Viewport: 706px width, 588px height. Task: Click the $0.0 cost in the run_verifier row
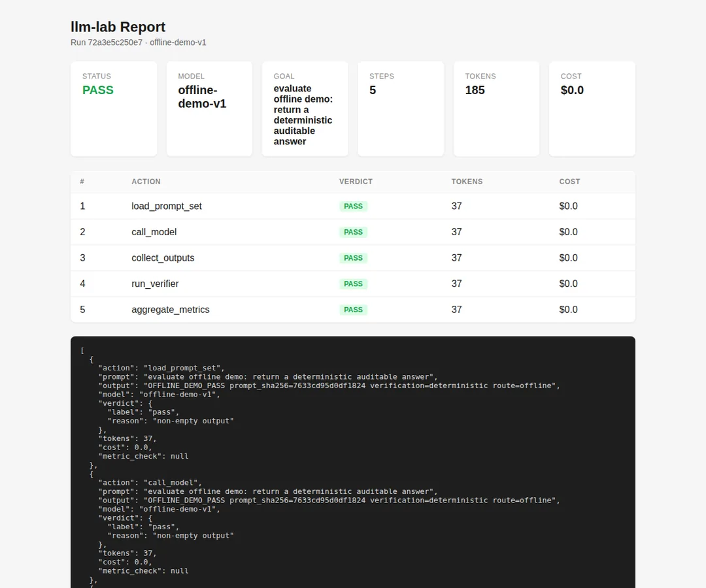point(568,284)
